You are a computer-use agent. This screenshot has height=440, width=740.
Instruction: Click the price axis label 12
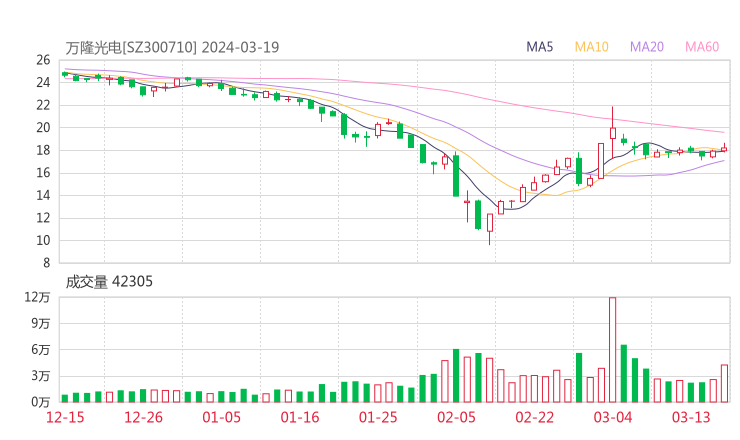point(43,218)
